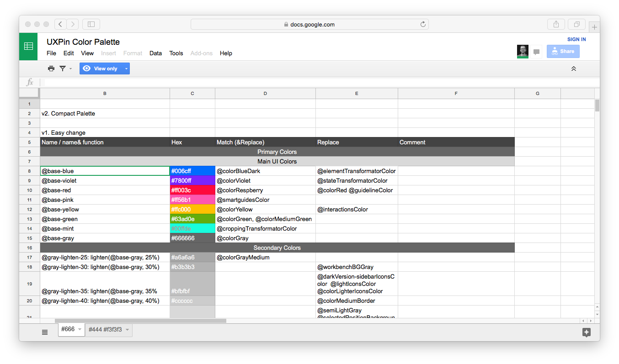Click the Primary Colors header row

277,152
